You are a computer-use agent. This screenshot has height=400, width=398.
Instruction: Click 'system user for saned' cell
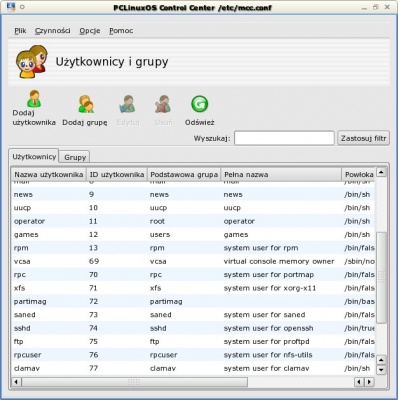pyautogui.click(x=264, y=315)
